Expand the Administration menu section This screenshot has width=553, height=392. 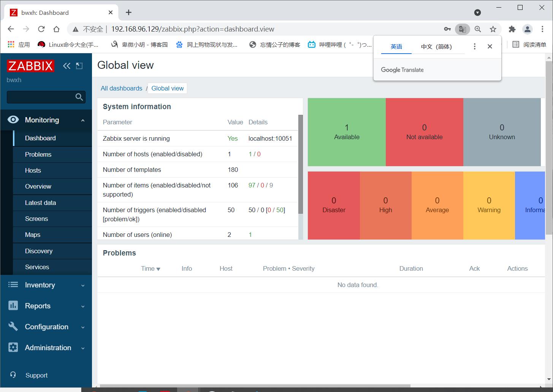pyautogui.click(x=83, y=348)
